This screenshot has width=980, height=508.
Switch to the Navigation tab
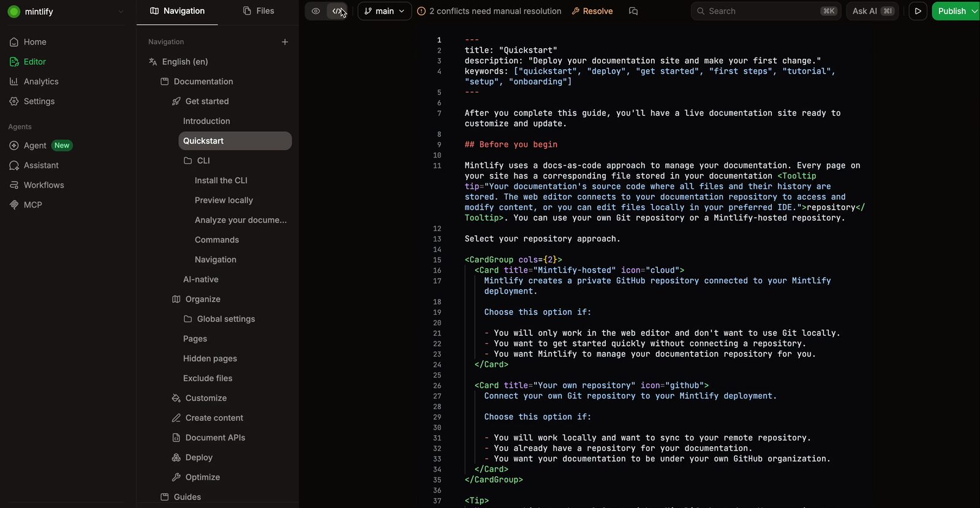point(177,11)
